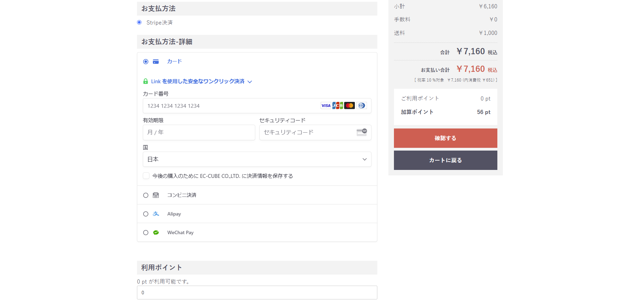Select the Stripe決済 payment radio button
The width and height of the screenshot is (644, 306).
(x=139, y=22)
